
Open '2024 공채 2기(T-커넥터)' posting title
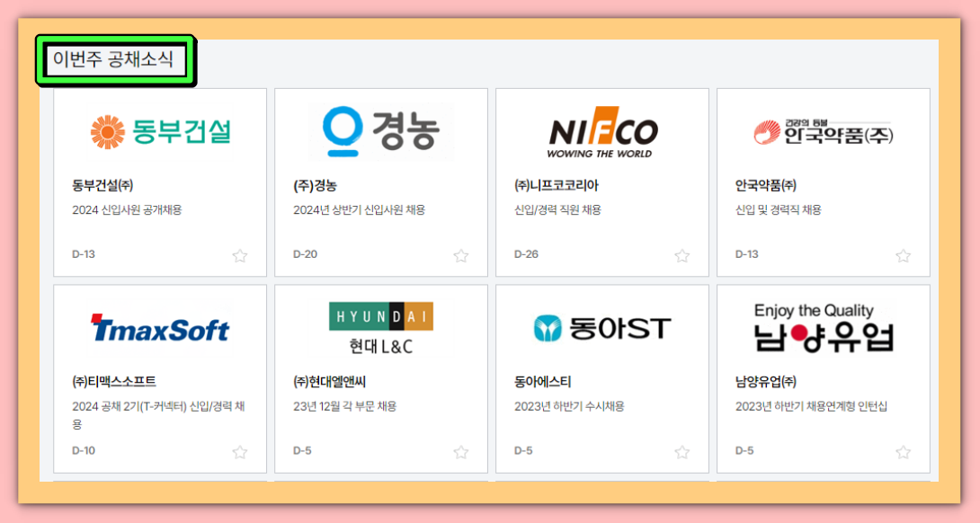point(159,415)
